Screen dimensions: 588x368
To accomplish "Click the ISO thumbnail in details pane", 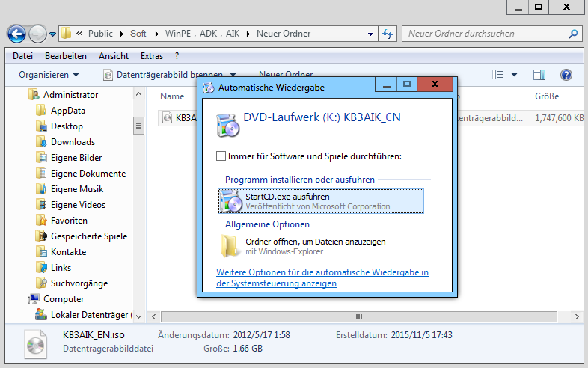I will point(35,344).
